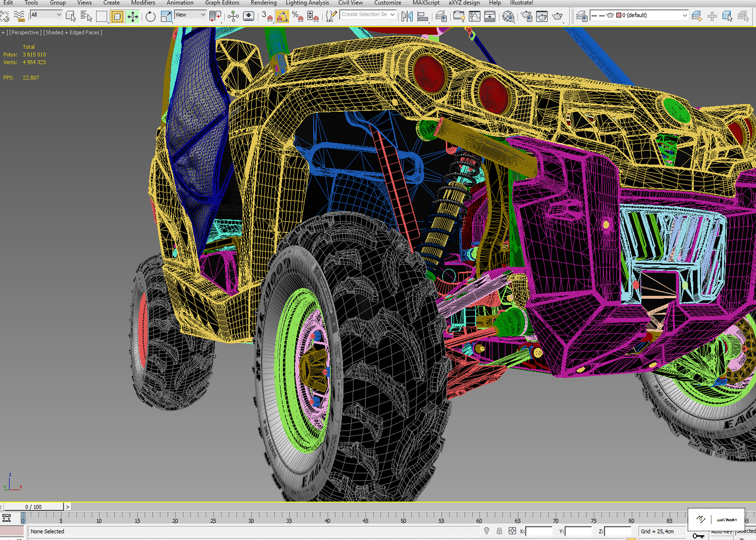Choose the Select and Move tool
Viewport: 756px width, 540px height.
[x=132, y=16]
